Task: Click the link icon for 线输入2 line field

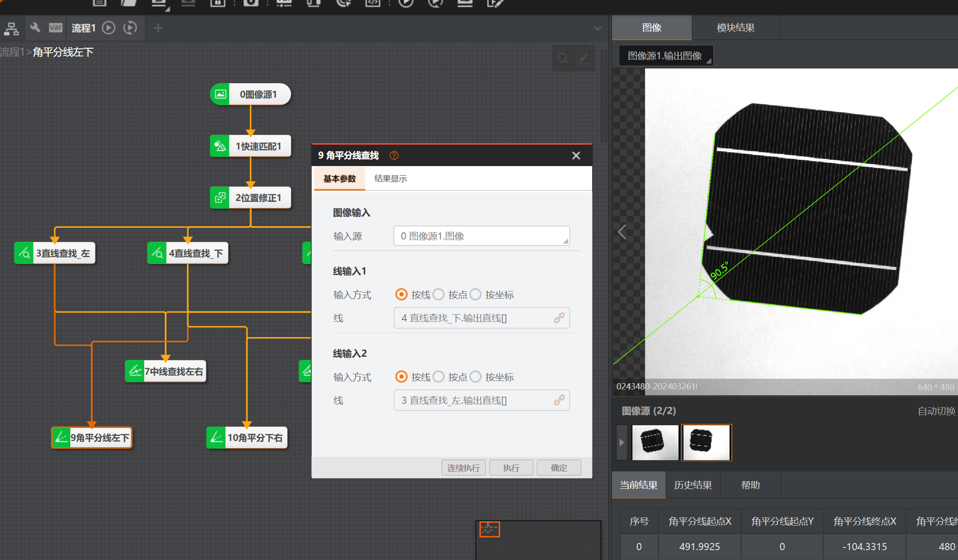Action: click(559, 400)
